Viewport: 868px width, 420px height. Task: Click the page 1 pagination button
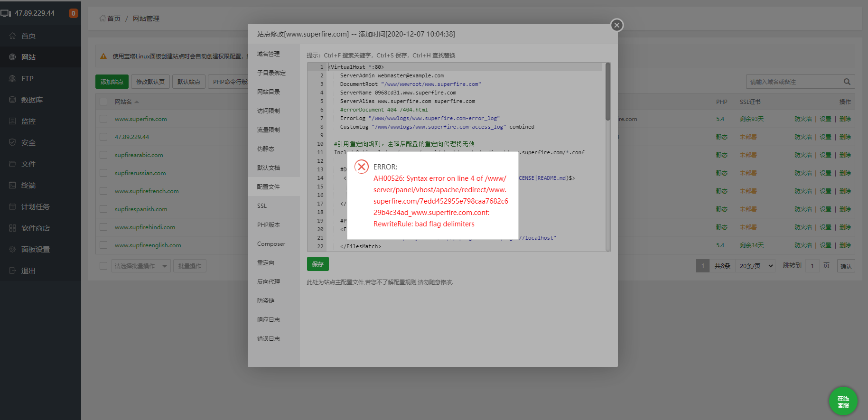click(x=702, y=266)
